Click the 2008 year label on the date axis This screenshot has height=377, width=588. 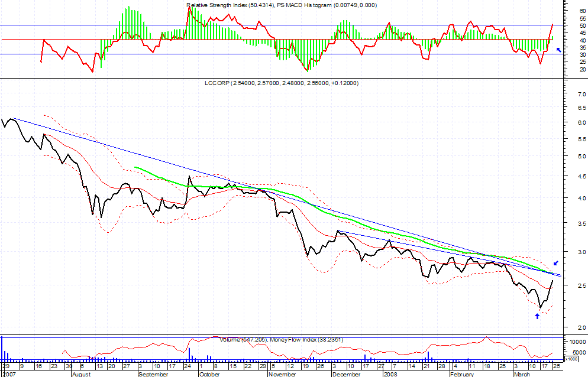[390, 374]
